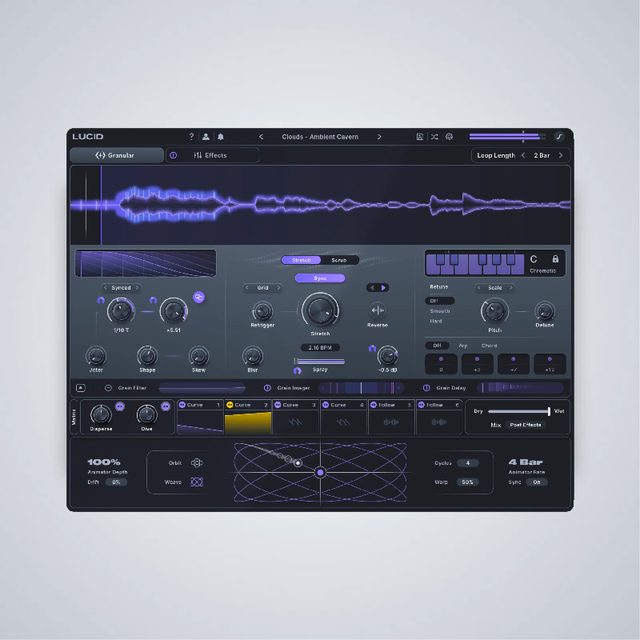Click the right arrow beside Synced

click(138, 288)
